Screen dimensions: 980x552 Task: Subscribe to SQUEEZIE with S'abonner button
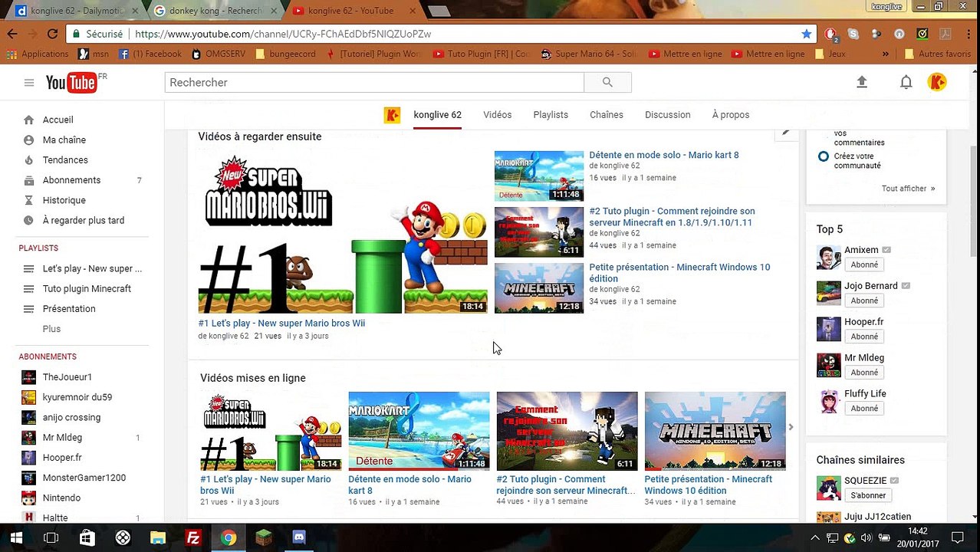tap(868, 495)
